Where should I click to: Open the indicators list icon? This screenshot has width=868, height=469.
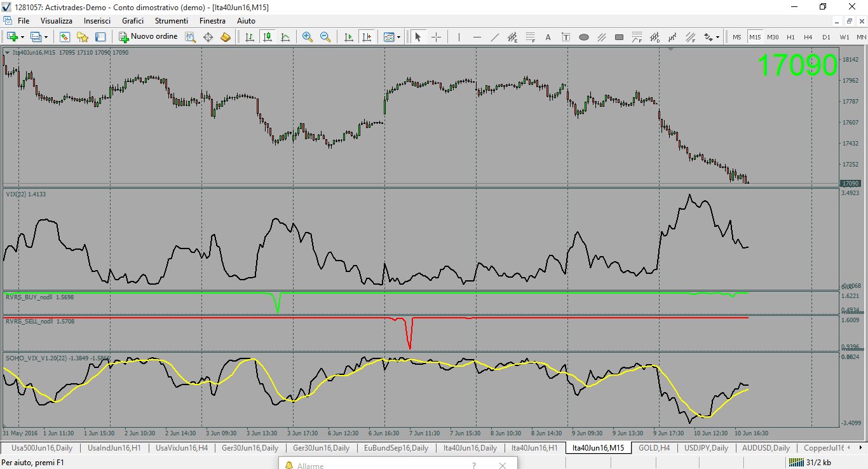pyautogui.click(x=389, y=37)
